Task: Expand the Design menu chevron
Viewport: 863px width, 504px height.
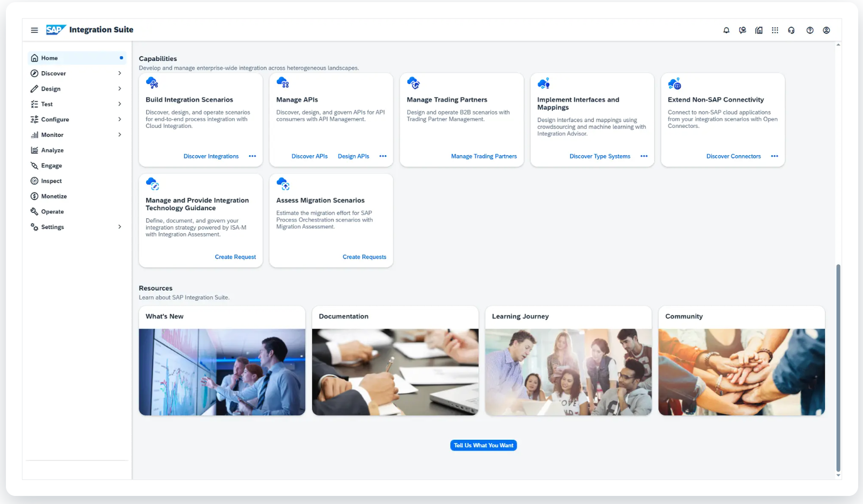Action: tap(120, 88)
